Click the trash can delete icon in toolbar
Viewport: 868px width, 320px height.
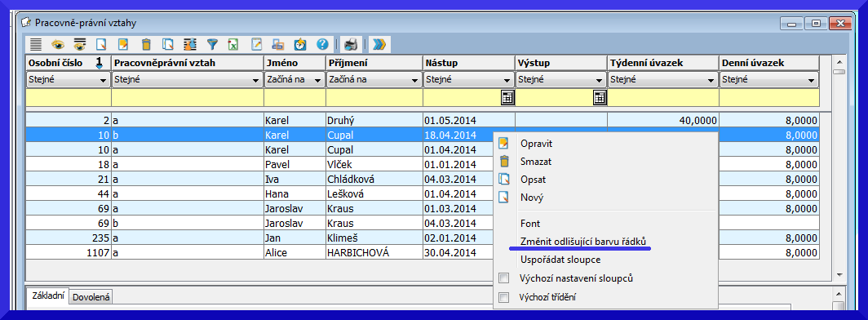[146, 44]
